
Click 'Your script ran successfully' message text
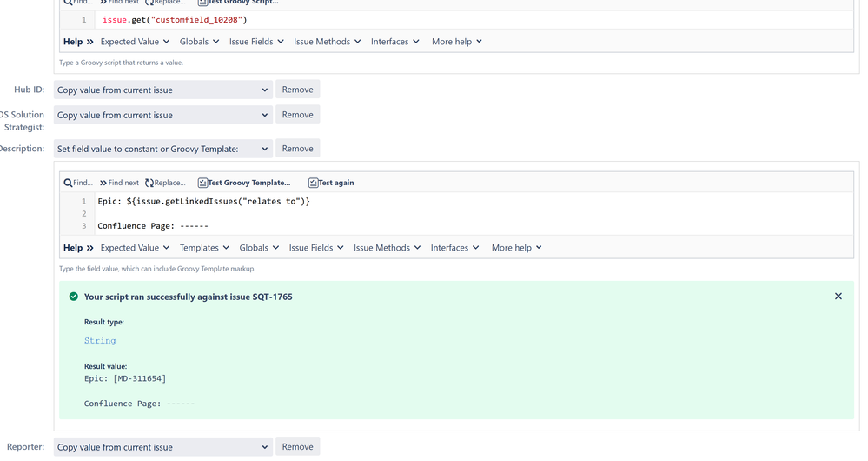pos(189,297)
